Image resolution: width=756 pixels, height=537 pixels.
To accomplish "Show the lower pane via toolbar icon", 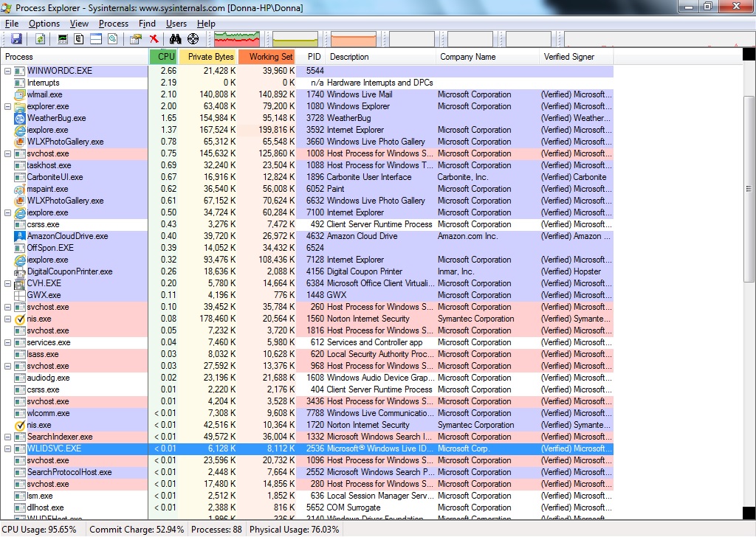I will coord(96,39).
